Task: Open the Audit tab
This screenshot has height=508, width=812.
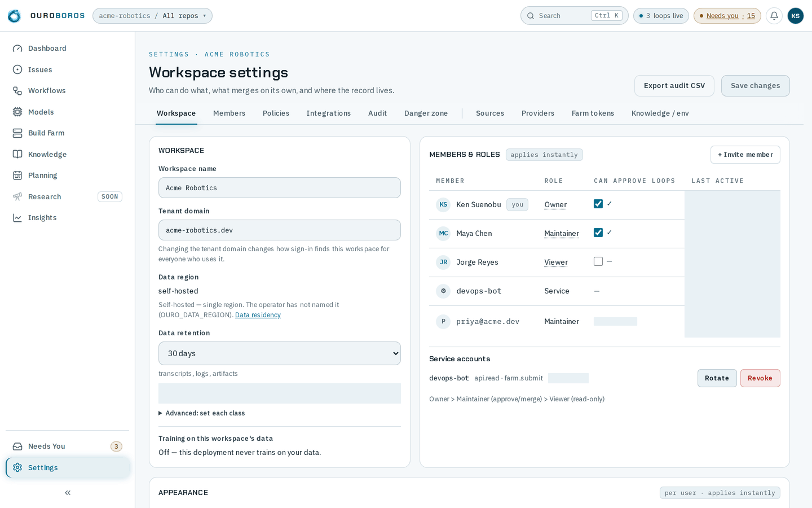Action: coord(377,113)
